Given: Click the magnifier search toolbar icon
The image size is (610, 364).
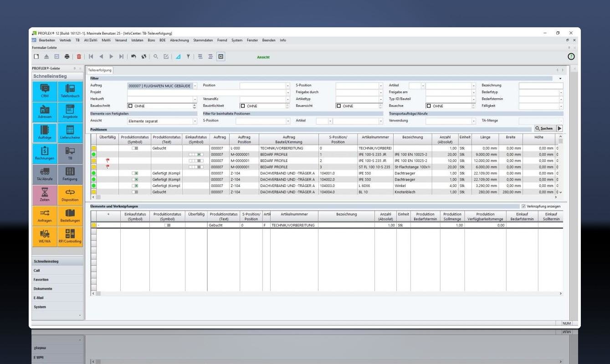Looking at the screenshot, I should 155,57.
